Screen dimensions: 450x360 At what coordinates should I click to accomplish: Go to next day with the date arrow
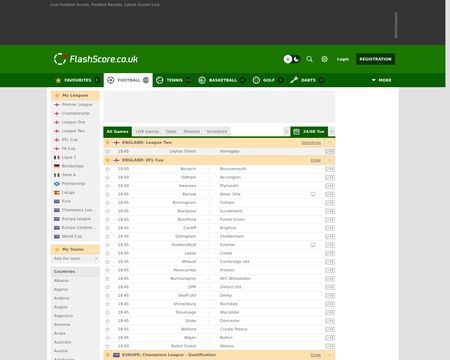click(x=332, y=132)
